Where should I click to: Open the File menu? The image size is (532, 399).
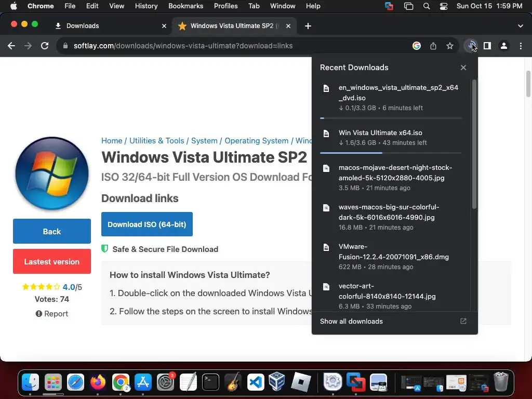click(x=70, y=6)
